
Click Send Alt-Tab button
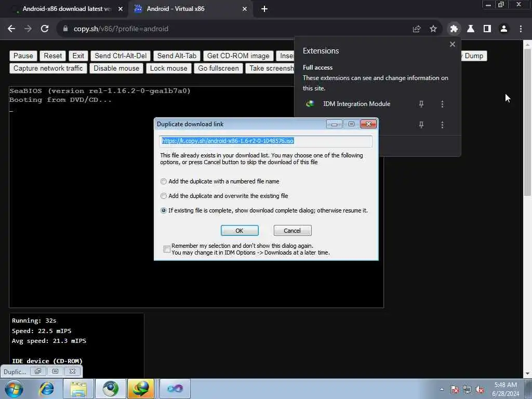(x=177, y=56)
